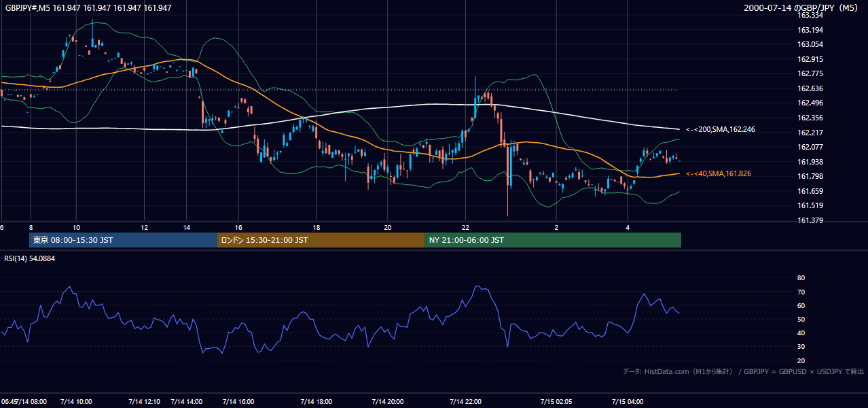This screenshot has height=408, width=868.
Task: Click price axis value 161.938
Action: coord(810,162)
